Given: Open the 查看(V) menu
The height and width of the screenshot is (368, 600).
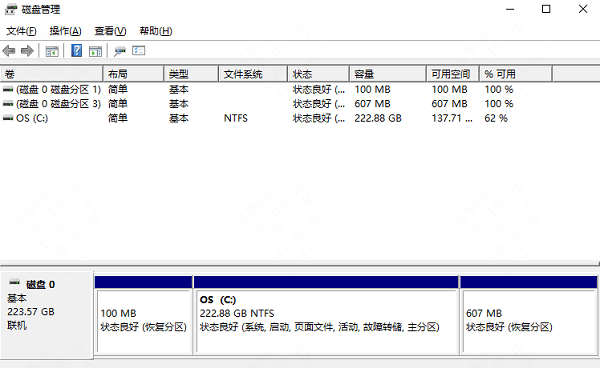Looking at the screenshot, I should pyautogui.click(x=111, y=31).
